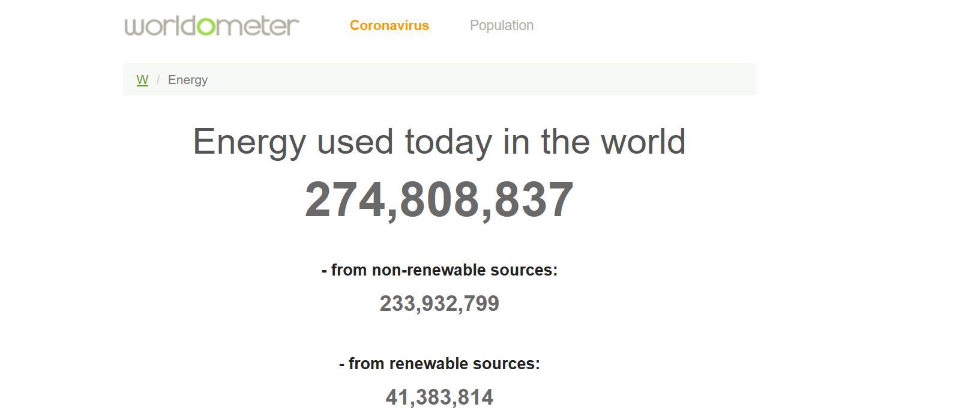Click the word "world" in the main heading
This screenshot has height=419, width=980.
point(643,142)
